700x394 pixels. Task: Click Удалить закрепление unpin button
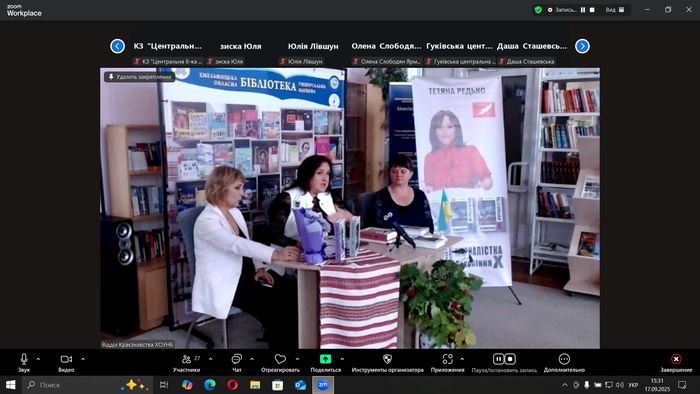click(x=140, y=77)
